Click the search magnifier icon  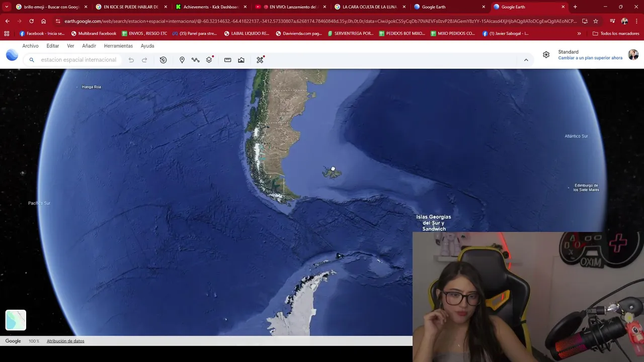(32, 60)
